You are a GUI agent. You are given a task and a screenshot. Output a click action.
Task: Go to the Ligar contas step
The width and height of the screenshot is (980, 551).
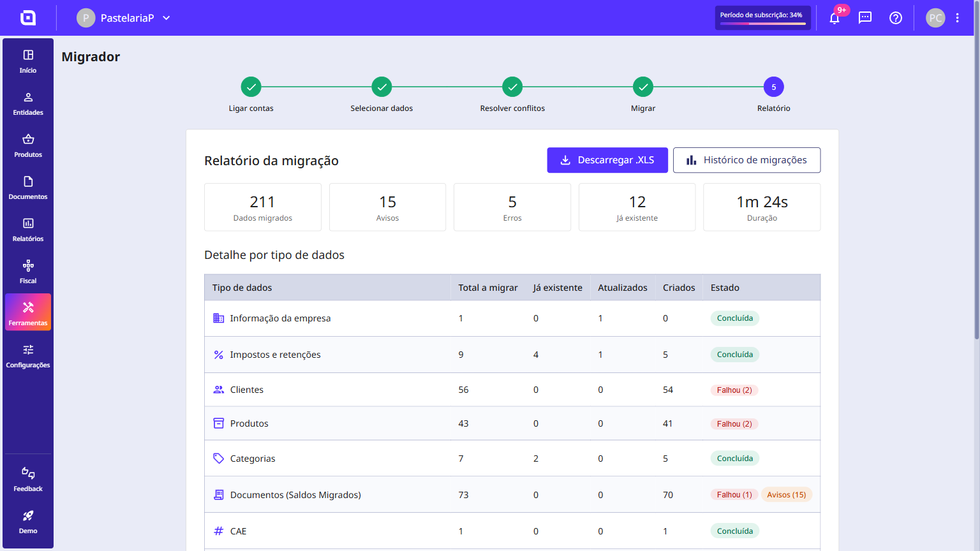tap(251, 94)
